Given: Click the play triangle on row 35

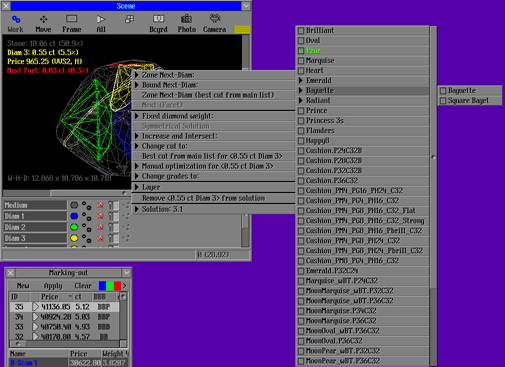Looking at the screenshot, I should click(x=35, y=307).
